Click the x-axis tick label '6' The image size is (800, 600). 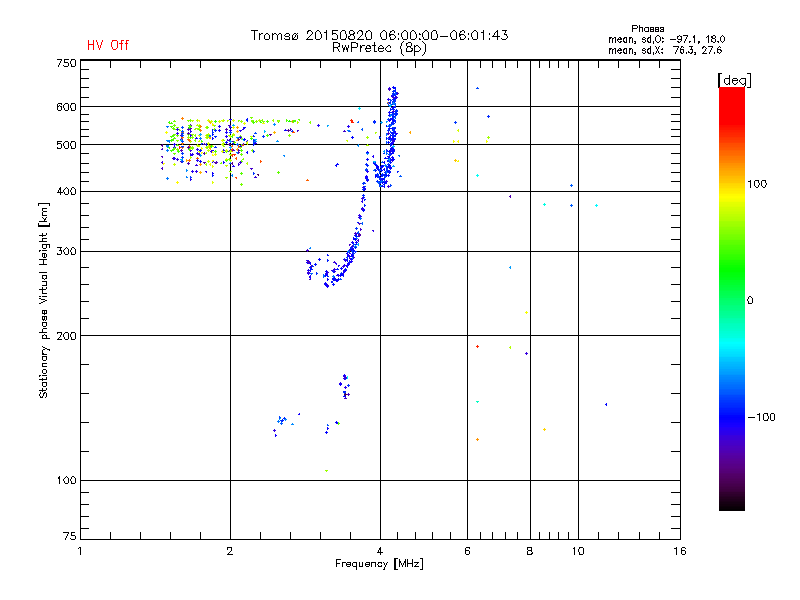coord(467,551)
